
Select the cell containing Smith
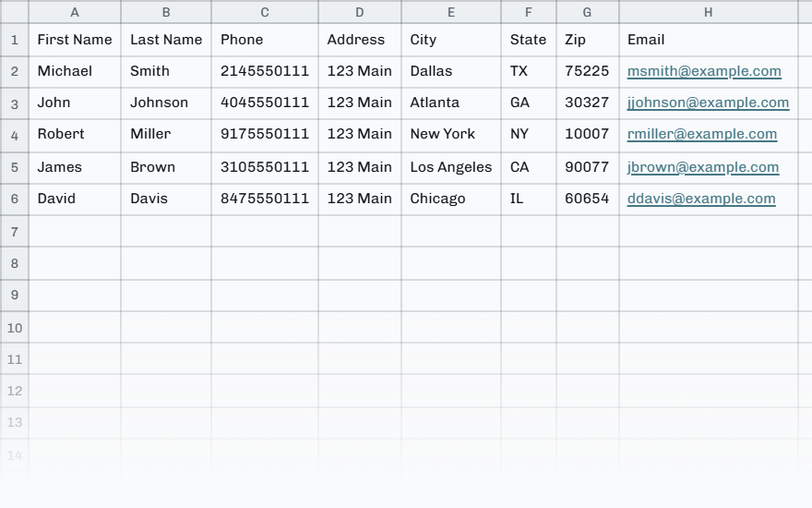166,71
